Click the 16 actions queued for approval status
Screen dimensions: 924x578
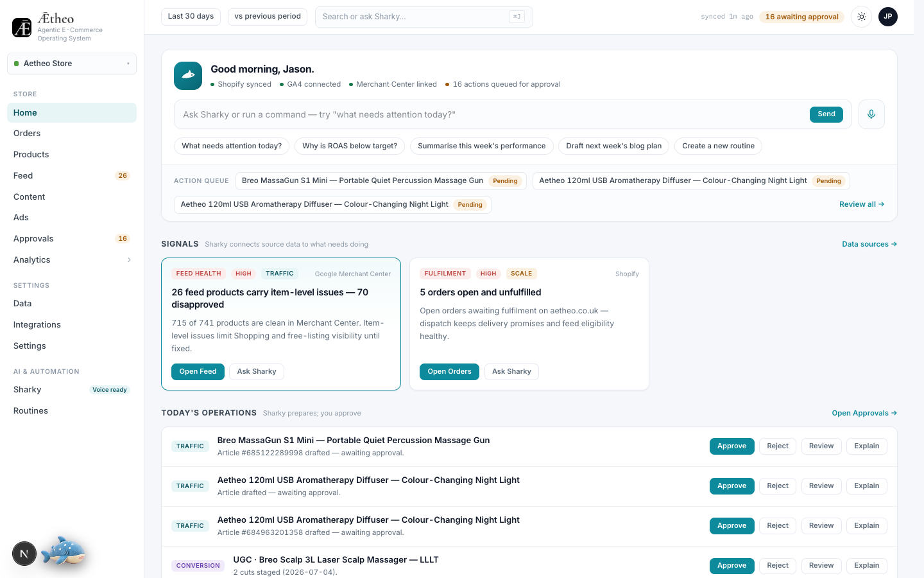click(503, 84)
